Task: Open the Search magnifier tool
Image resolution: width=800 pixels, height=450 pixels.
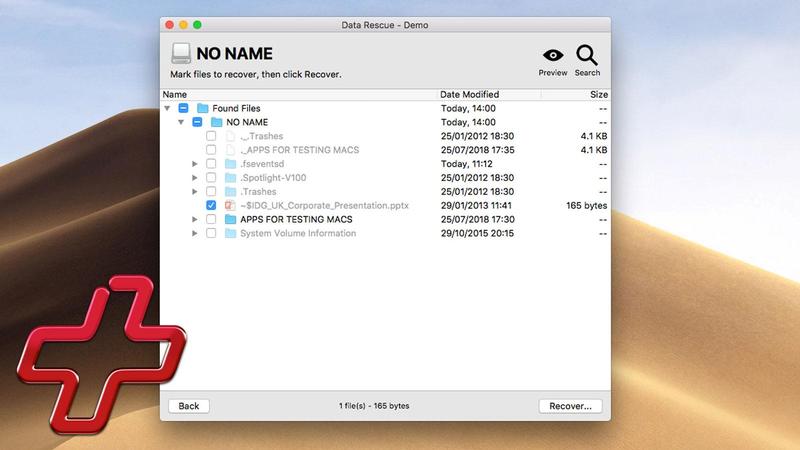Action: click(x=587, y=55)
